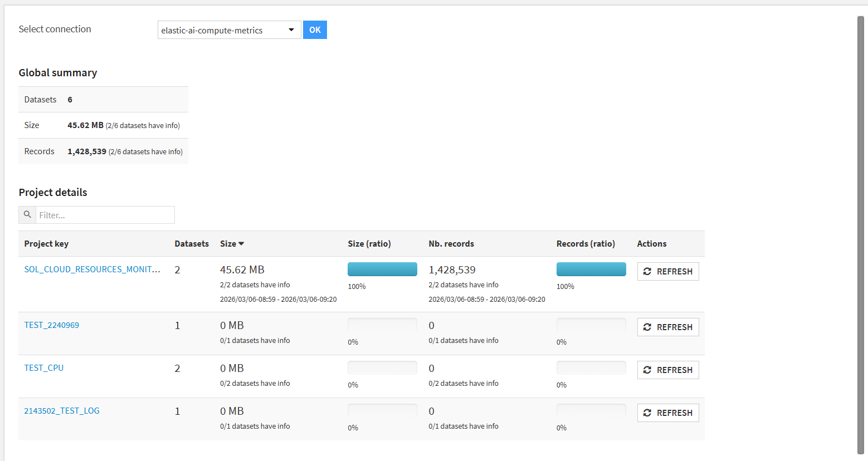This screenshot has height=461, width=868.
Task: Open the SOL_CLOUD_RESOURCES_MONIT... project link
Action: point(92,269)
